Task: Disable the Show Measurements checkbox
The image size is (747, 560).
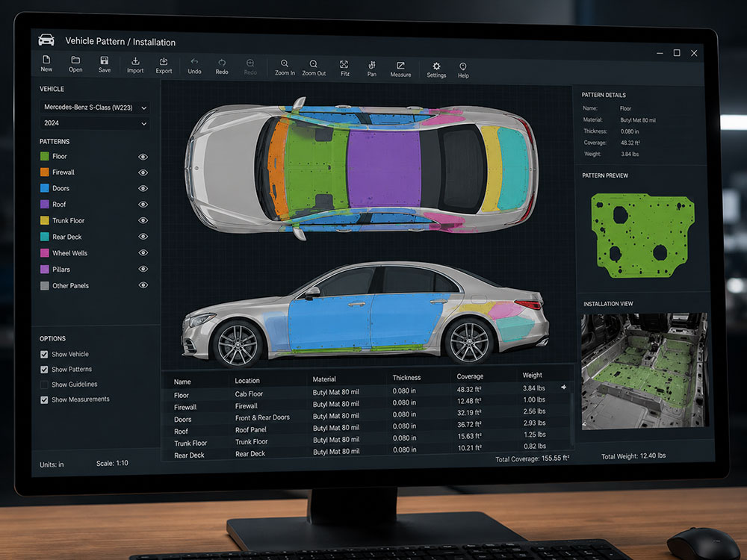Action: 44,400
